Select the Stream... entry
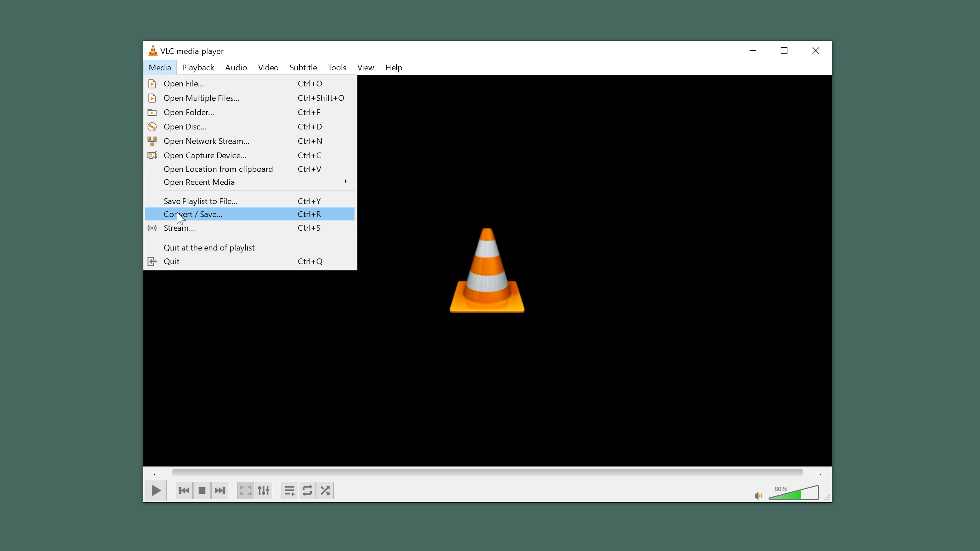This screenshot has height=551, width=980. 250,228
